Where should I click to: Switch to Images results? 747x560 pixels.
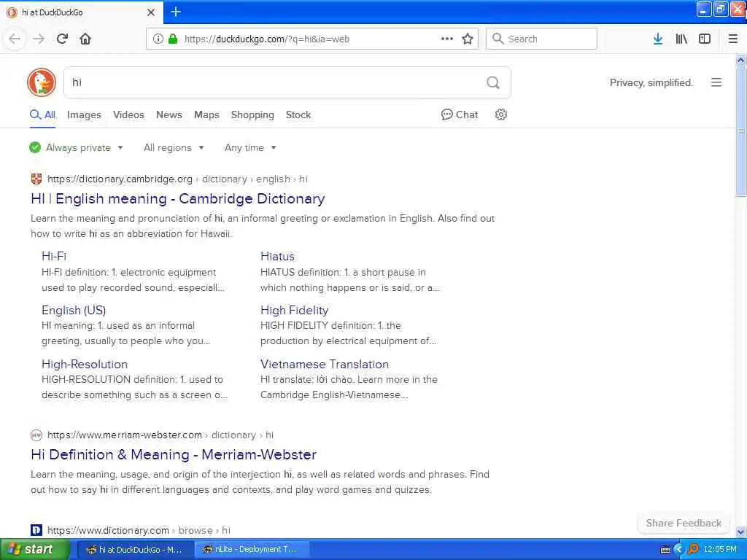pos(84,114)
